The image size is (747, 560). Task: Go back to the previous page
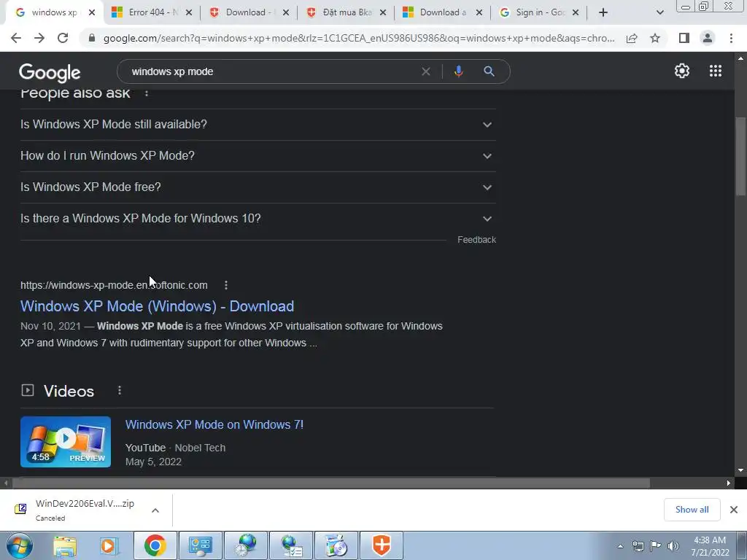point(16,38)
